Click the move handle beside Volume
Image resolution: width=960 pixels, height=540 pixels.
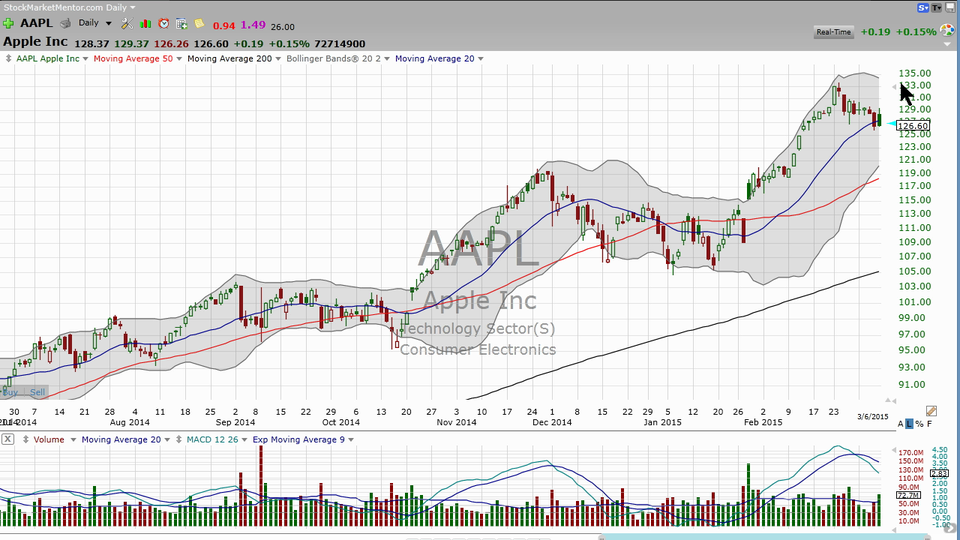[x=26, y=440]
